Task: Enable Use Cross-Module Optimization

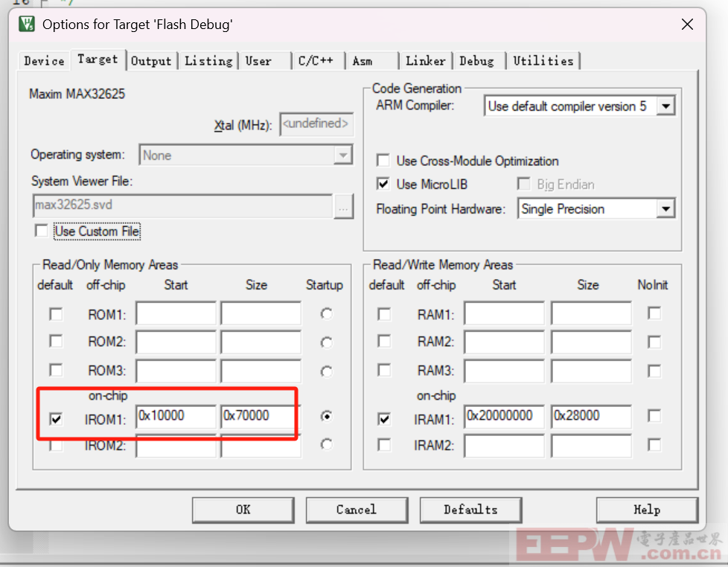Action: click(x=383, y=161)
